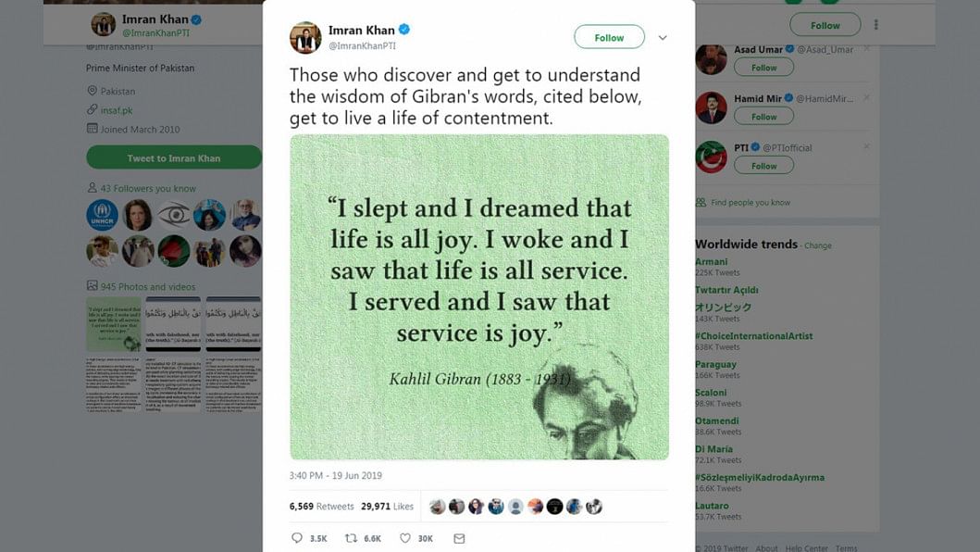Click the UNHCR follower avatar
Viewport: 980px width, 552px height.
102,215
